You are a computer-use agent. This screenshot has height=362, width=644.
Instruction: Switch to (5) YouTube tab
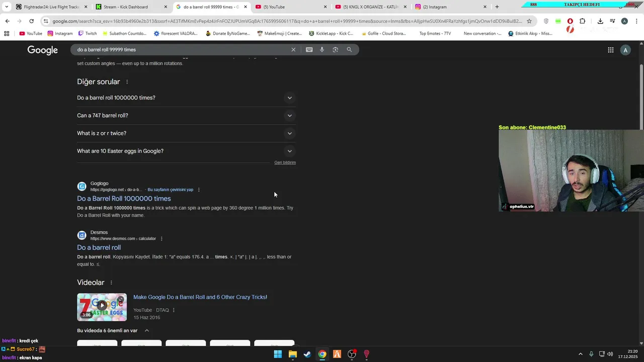pos(291,7)
